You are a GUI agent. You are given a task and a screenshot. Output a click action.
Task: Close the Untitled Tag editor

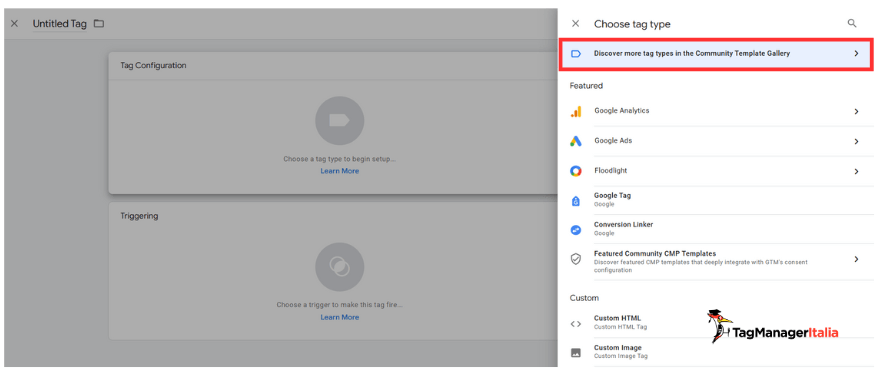(x=15, y=24)
